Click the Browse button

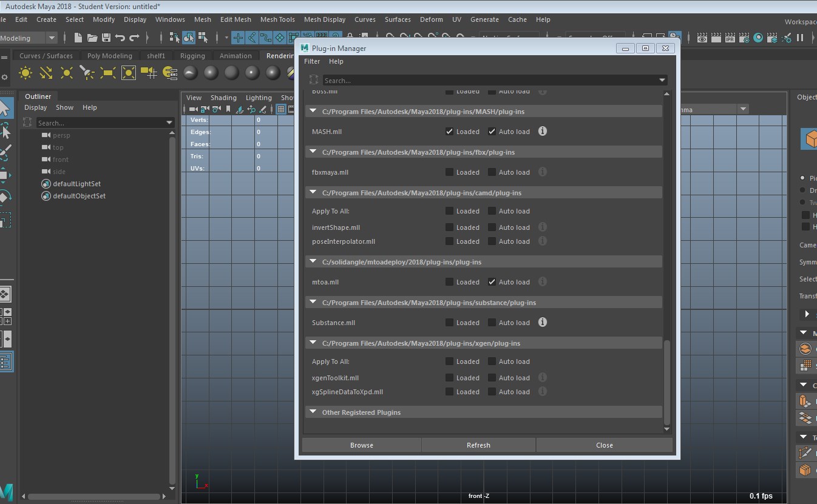[362, 445]
